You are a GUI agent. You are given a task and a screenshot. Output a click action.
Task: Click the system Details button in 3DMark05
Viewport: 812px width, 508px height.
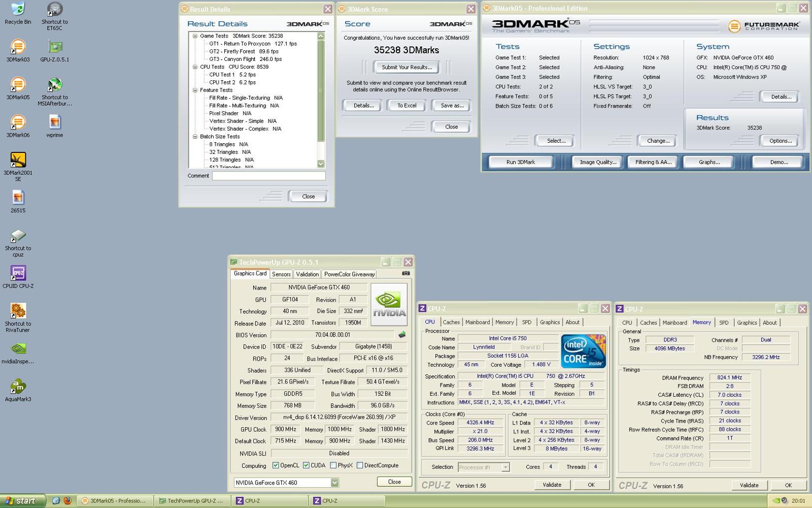pyautogui.click(x=781, y=97)
